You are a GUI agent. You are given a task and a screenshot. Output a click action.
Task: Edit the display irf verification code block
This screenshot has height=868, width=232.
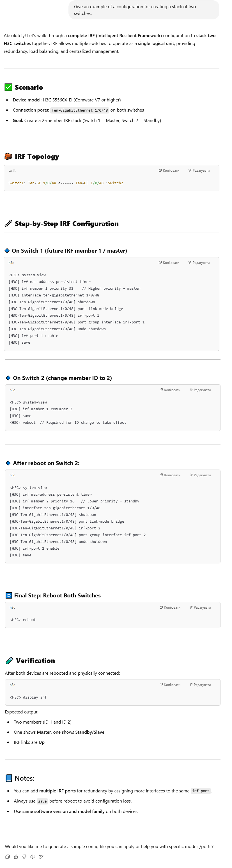(x=200, y=685)
